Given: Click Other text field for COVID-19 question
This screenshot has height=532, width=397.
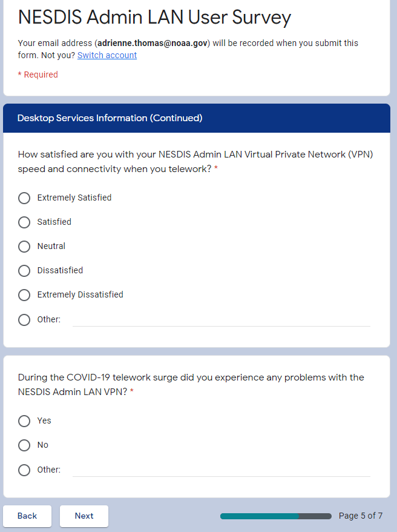Looking at the screenshot, I should click(221, 470).
